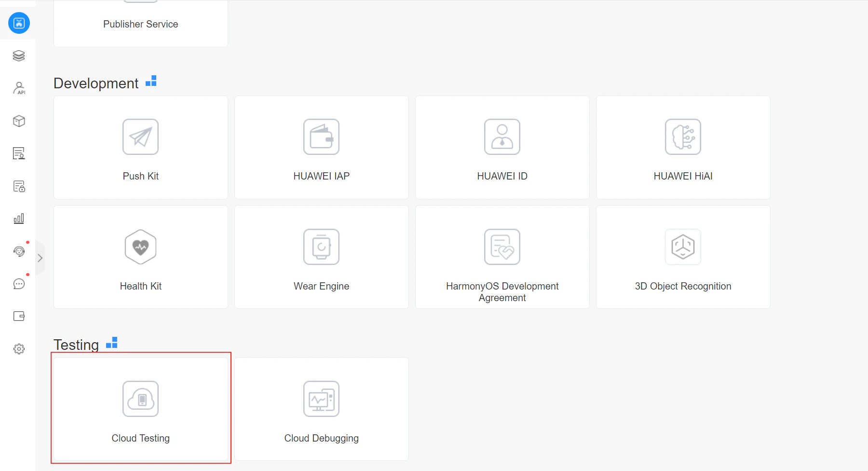Open the HUAWEI ID person icon
Viewport: 868px width, 471px height.
pyautogui.click(x=502, y=137)
